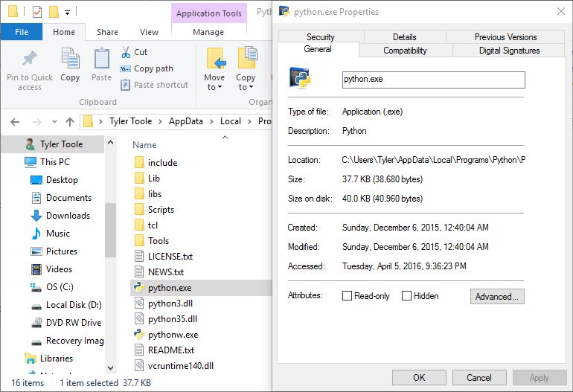Close the python.exe Properties dialog
The width and height of the screenshot is (573, 392).
pos(561,11)
